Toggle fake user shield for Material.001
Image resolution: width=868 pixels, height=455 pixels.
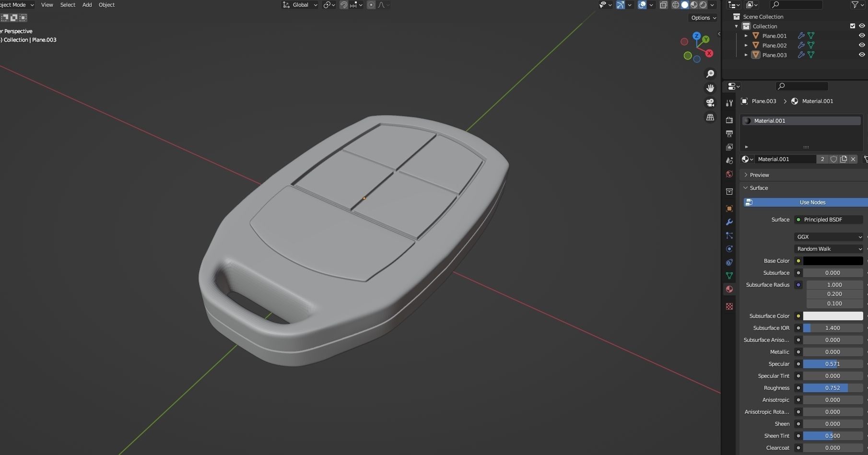pyautogui.click(x=834, y=159)
